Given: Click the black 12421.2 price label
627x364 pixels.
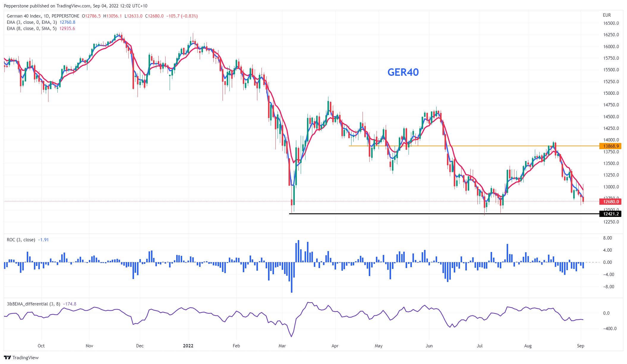Looking at the screenshot, I should click(x=611, y=214).
